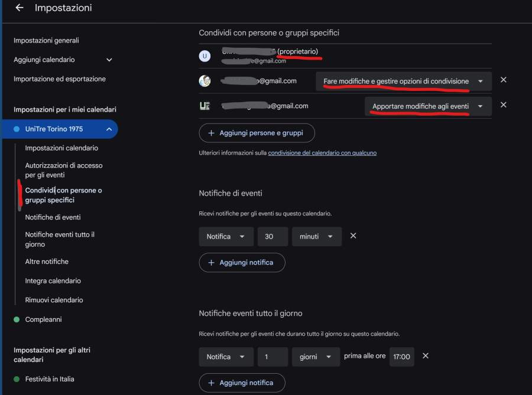Click the green Compleanni calendar dot
The image size is (532, 395).
(x=17, y=319)
